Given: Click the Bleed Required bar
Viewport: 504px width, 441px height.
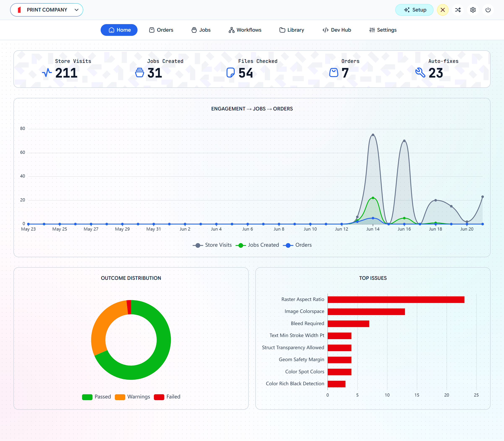Looking at the screenshot, I should pyautogui.click(x=348, y=324).
